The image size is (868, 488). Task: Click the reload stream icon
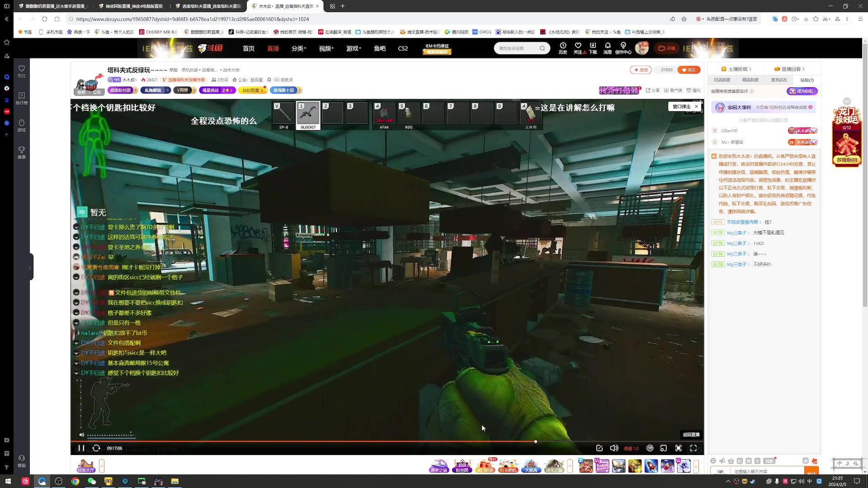tap(96, 448)
